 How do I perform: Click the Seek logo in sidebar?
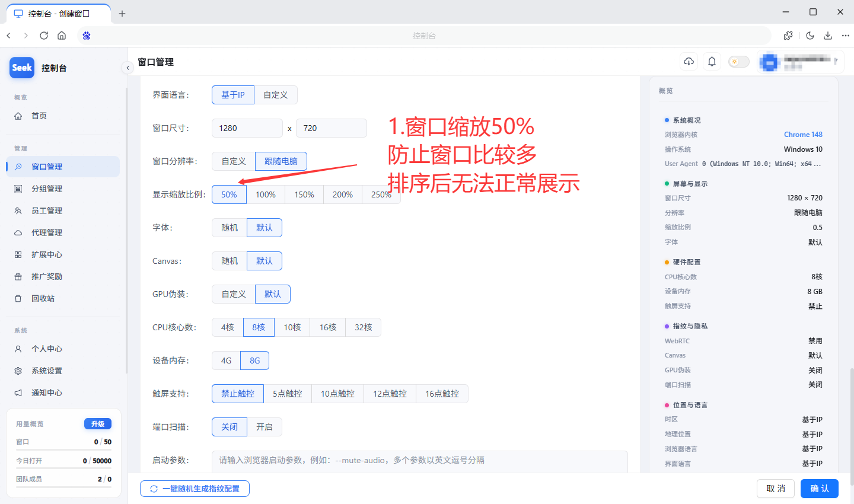tap(22, 68)
